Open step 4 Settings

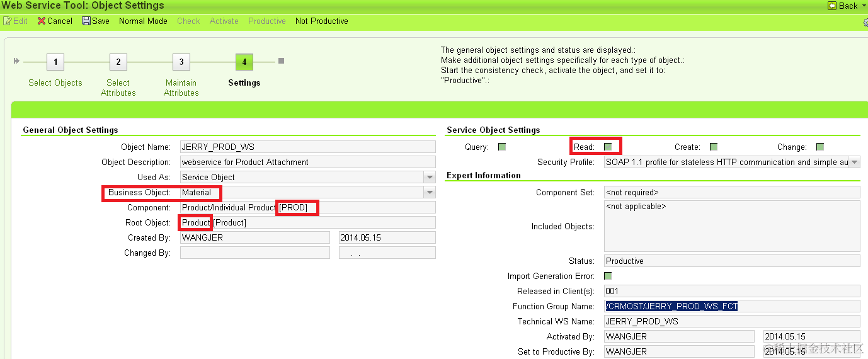tap(244, 62)
